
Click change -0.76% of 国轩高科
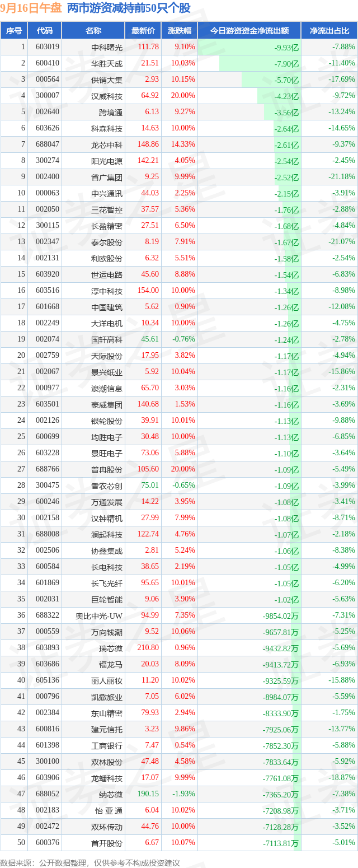click(184, 339)
